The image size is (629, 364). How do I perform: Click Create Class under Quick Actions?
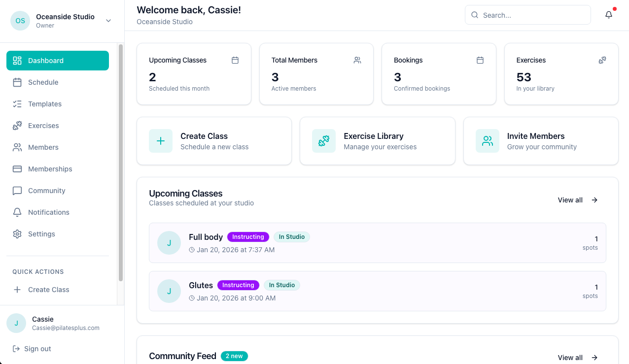tap(48, 290)
